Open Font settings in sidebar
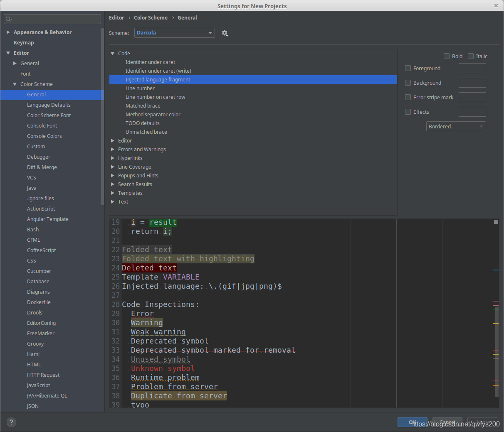The image size is (504, 432). click(25, 74)
